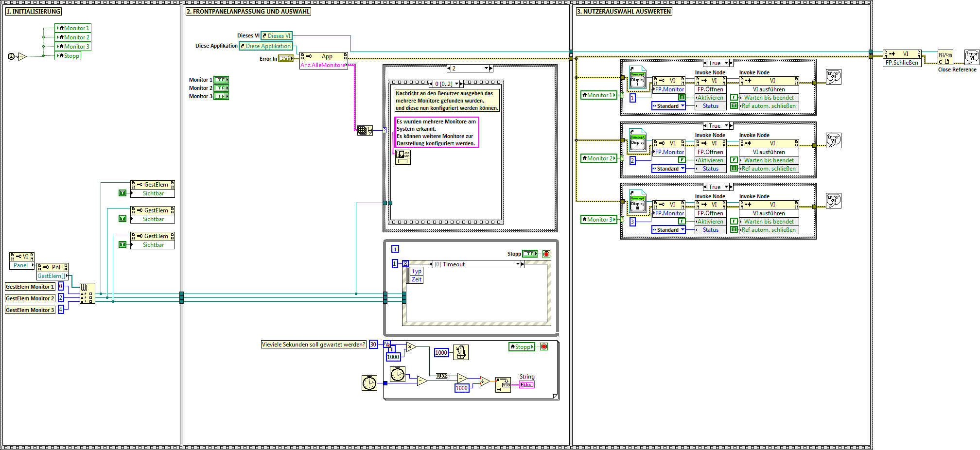The width and height of the screenshot is (980, 450).
Task: Click the Monitor 1 local variable in the Initialisierung frame
Action: click(73, 28)
